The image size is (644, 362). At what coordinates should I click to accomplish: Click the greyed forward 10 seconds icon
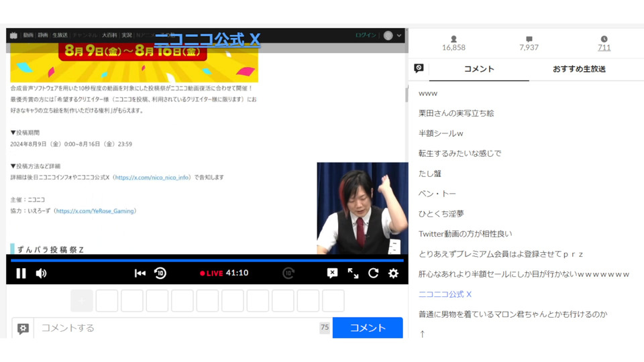(288, 274)
